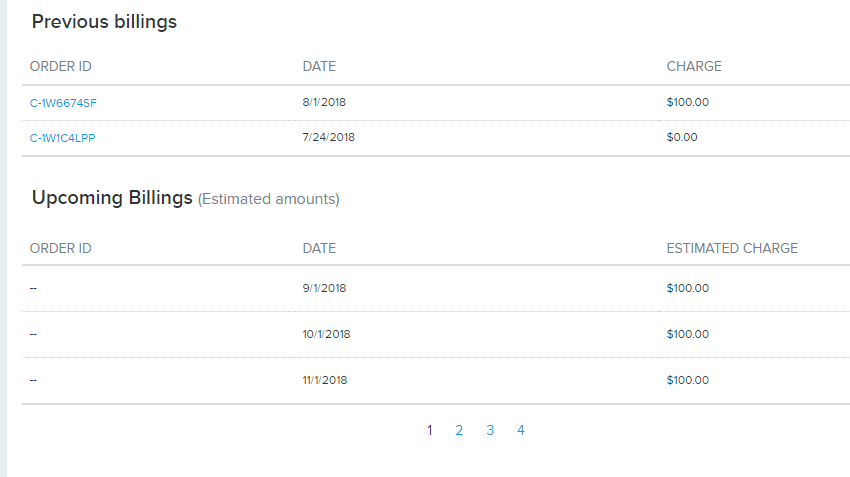The width and height of the screenshot is (850, 477).
Task: Click ORDER ID header in Previous billings
Action: coord(61,66)
